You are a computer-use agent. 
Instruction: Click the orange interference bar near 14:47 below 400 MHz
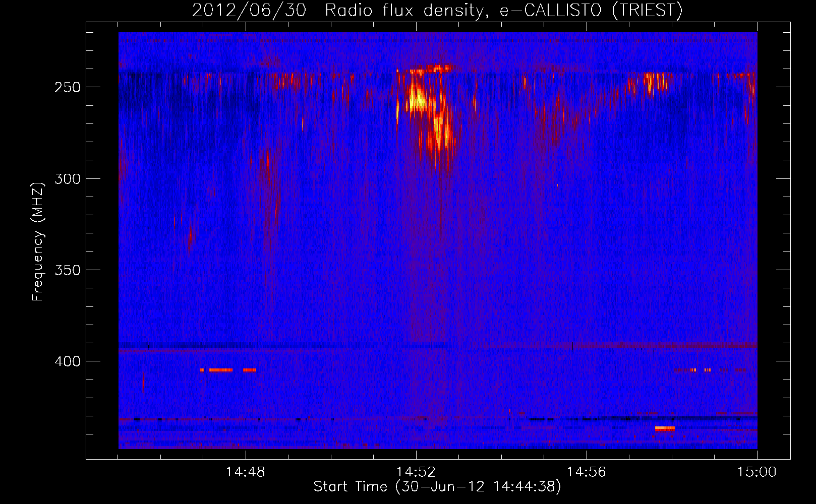pyautogui.click(x=221, y=370)
